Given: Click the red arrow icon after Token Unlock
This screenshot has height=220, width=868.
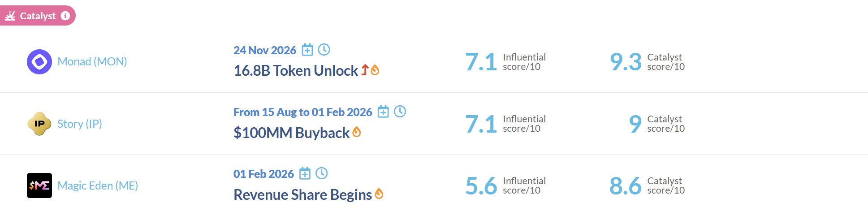Looking at the screenshot, I should pyautogui.click(x=365, y=70).
